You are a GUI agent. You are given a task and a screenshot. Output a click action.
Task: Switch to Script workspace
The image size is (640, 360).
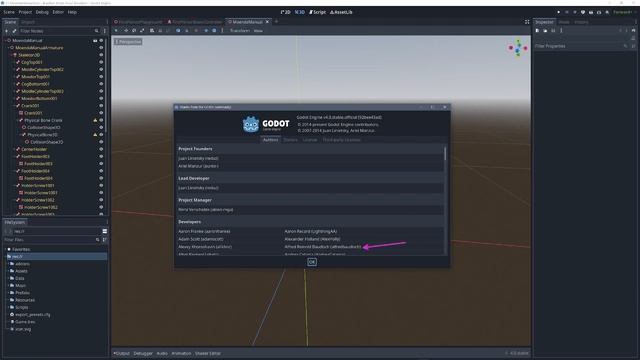click(x=317, y=12)
